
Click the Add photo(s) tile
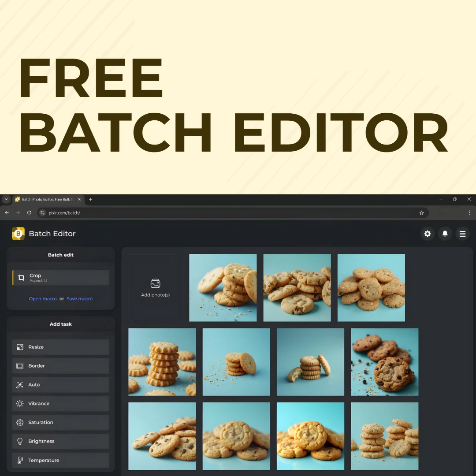(156, 287)
